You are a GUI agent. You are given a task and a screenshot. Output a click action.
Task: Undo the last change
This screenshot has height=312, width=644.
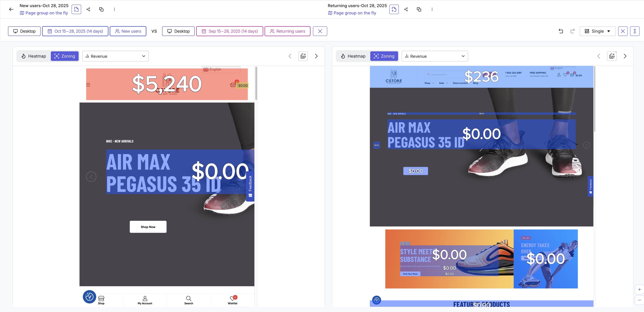(561, 31)
